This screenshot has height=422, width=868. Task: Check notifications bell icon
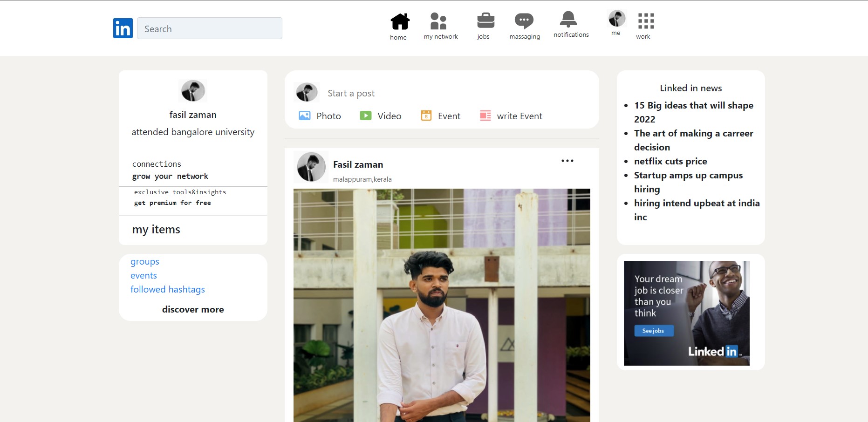pyautogui.click(x=568, y=20)
